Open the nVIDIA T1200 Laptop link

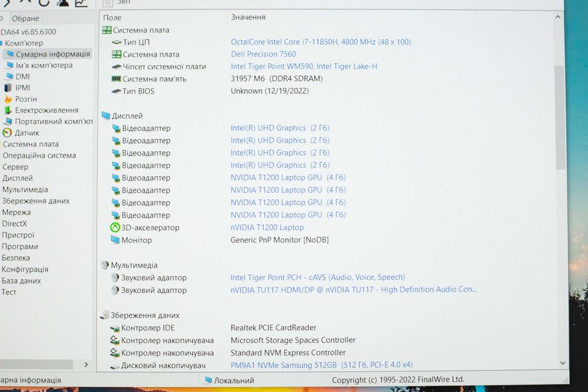(267, 227)
